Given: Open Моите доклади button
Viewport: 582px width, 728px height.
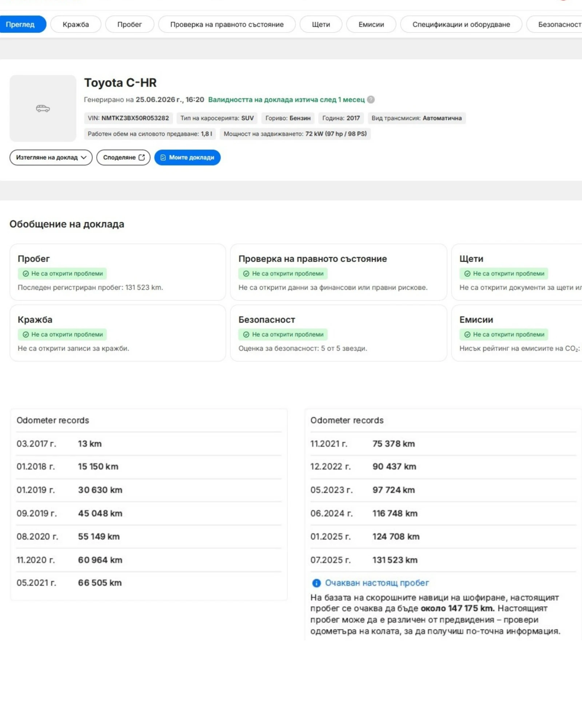Looking at the screenshot, I should pyautogui.click(x=187, y=157).
